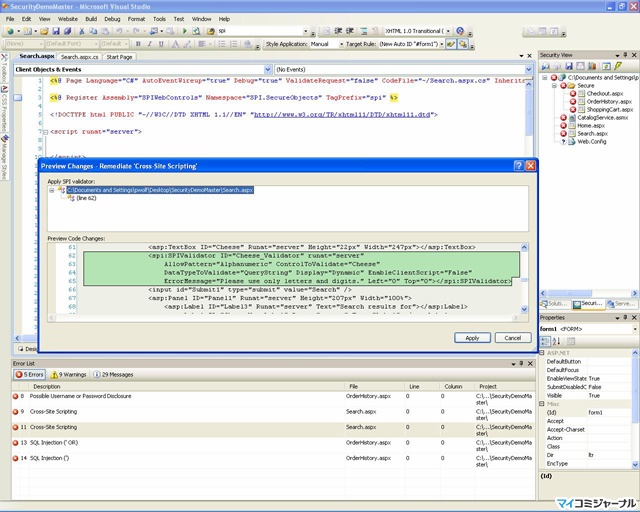
Task: Click the Undo arrow icon
Action: (x=119, y=31)
